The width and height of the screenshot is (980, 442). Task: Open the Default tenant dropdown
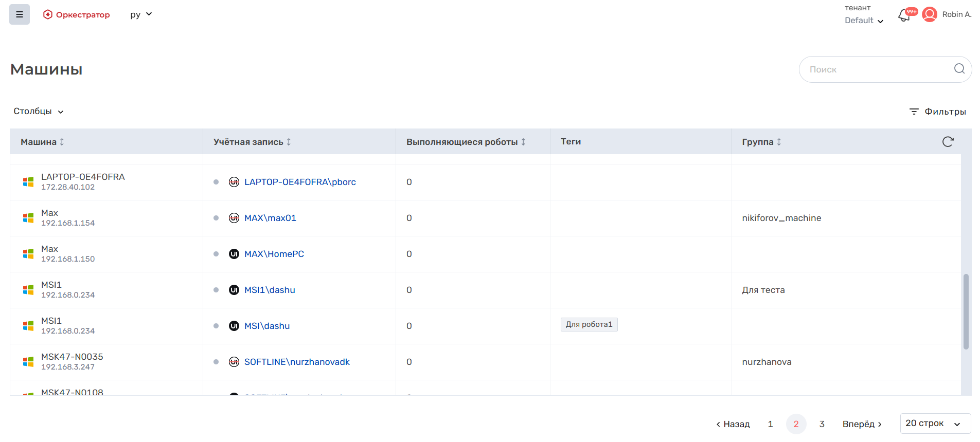864,21
